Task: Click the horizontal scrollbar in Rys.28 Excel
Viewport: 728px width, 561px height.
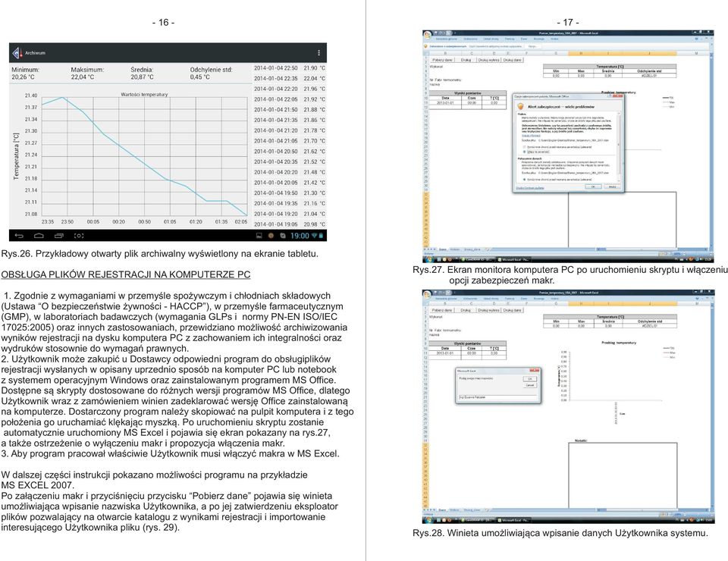Action: click(x=651, y=510)
